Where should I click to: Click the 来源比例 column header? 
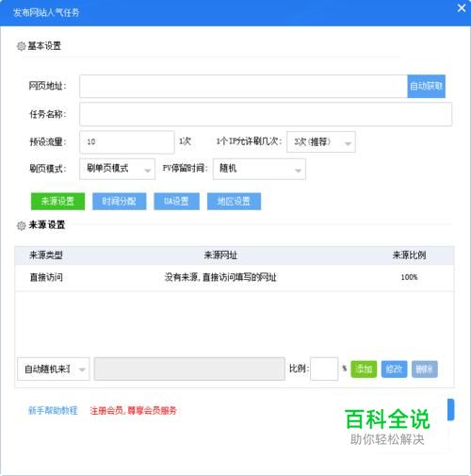409,255
